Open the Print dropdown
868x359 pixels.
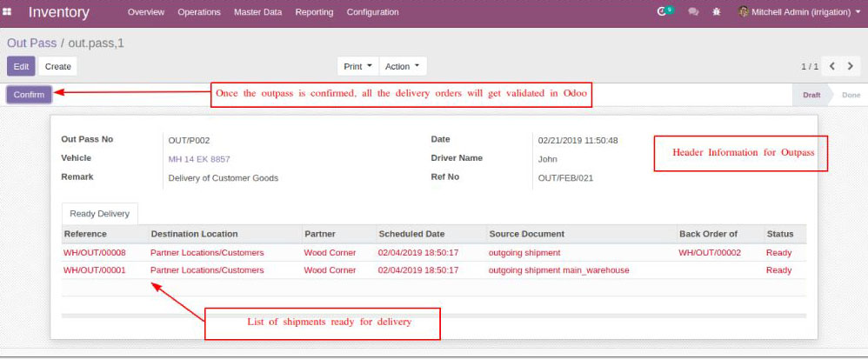pos(358,66)
